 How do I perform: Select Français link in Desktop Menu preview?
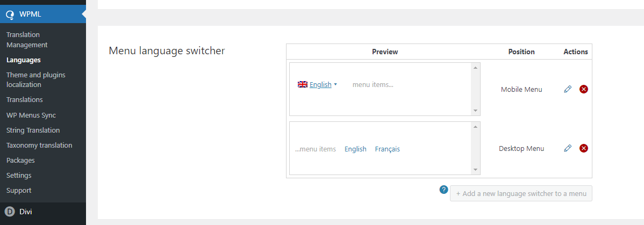[x=387, y=149]
